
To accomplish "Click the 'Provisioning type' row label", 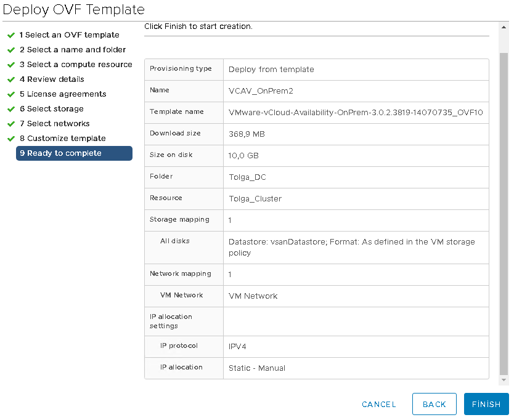I will 181,68.
